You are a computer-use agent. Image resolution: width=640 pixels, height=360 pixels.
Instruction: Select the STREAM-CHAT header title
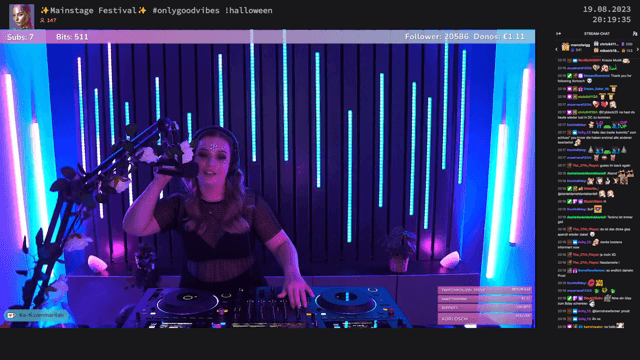tap(597, 34)
